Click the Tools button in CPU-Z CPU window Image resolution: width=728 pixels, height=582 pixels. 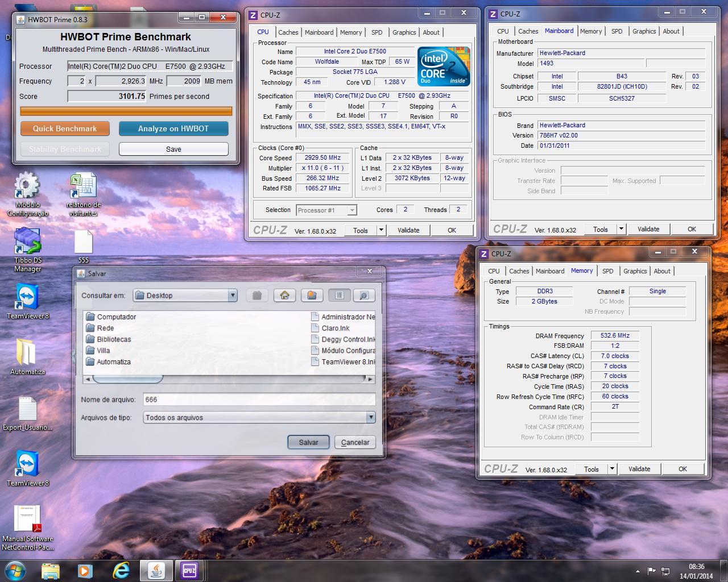[361, 230]
